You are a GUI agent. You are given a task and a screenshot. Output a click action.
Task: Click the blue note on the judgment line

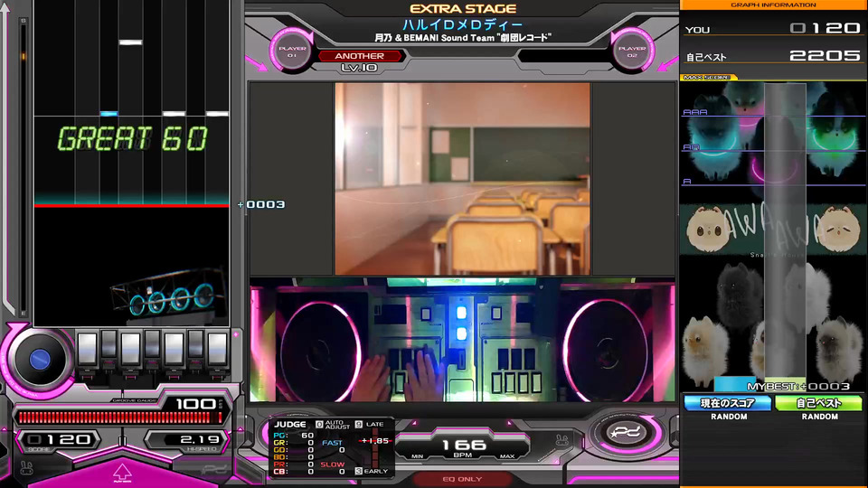coord(108,114)
